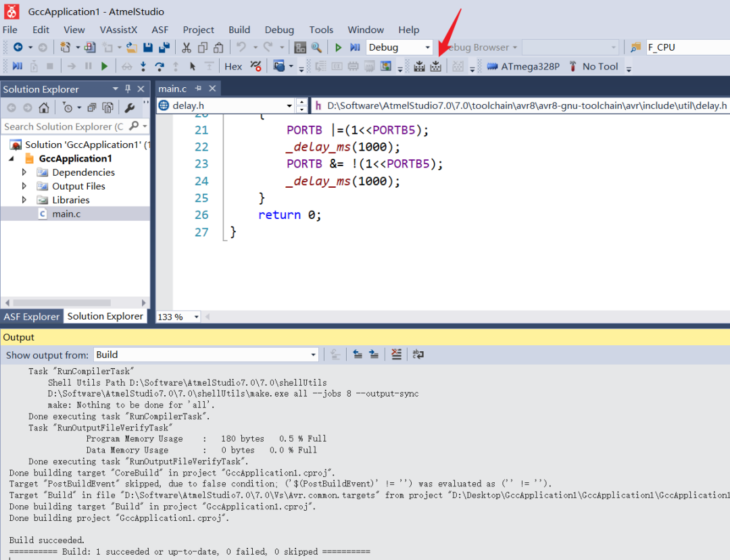Open the Solution Explorer window options dropdown arrow

point(115,88)
